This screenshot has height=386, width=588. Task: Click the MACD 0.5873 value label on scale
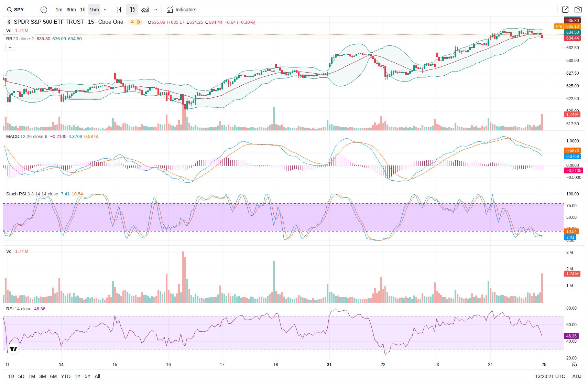pos(572,151)
